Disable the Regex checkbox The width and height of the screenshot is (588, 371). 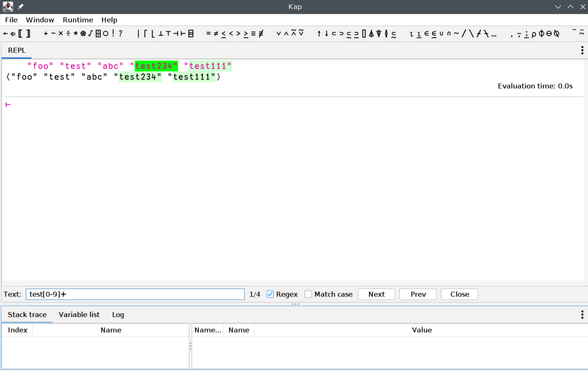270,294
